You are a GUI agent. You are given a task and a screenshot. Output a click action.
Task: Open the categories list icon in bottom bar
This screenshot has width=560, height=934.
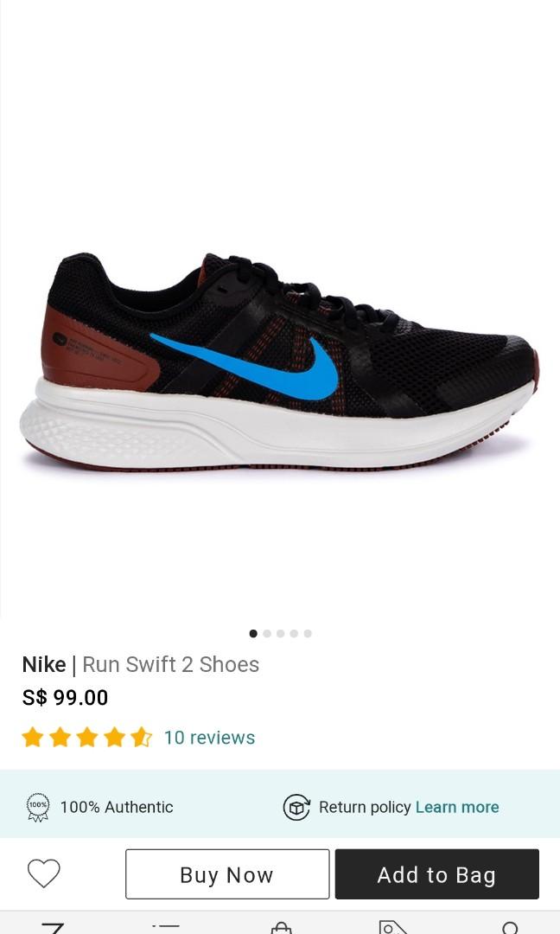[165, 928]
